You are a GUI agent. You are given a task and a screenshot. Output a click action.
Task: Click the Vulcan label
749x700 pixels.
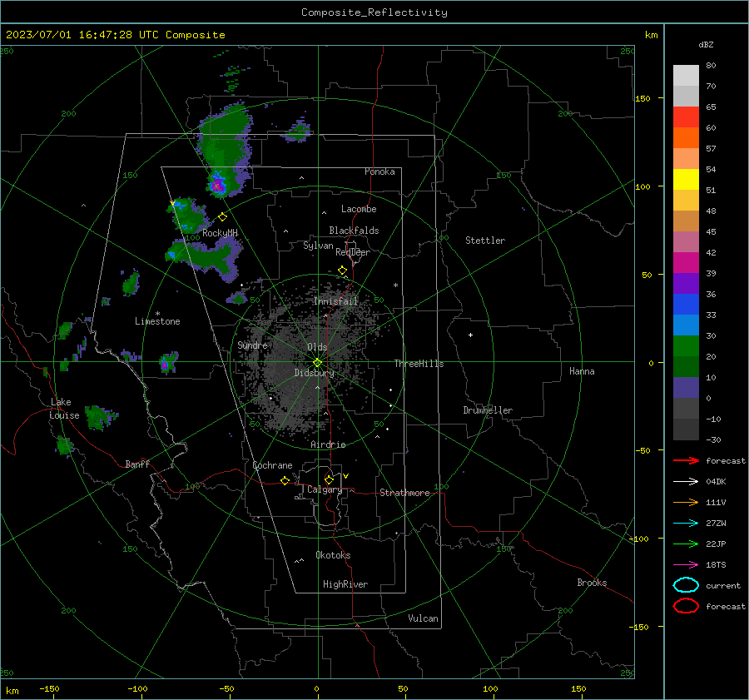click(423, 618)
